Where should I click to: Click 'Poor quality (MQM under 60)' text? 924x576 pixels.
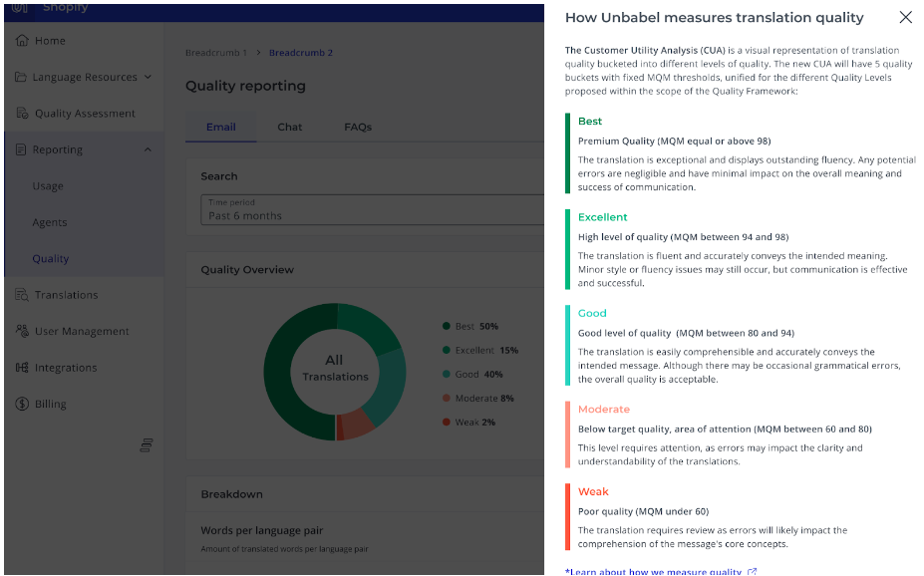(643, 511)
